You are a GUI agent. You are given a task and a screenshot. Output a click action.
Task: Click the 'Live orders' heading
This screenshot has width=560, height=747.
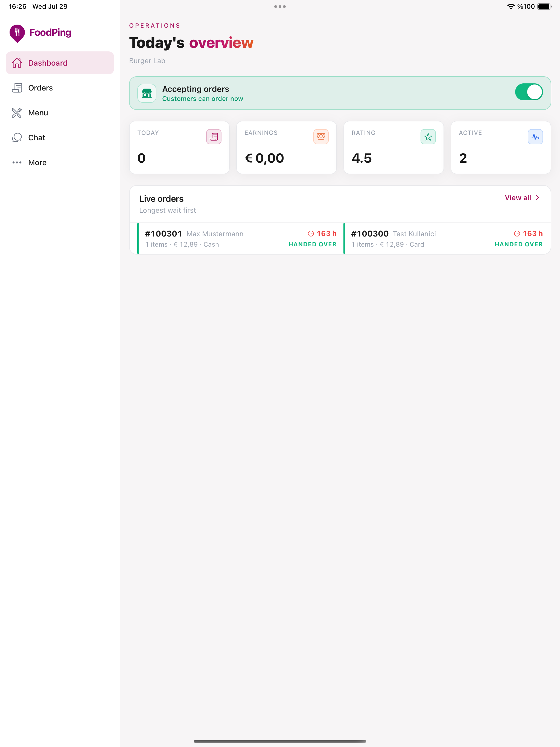pos(161,199)
